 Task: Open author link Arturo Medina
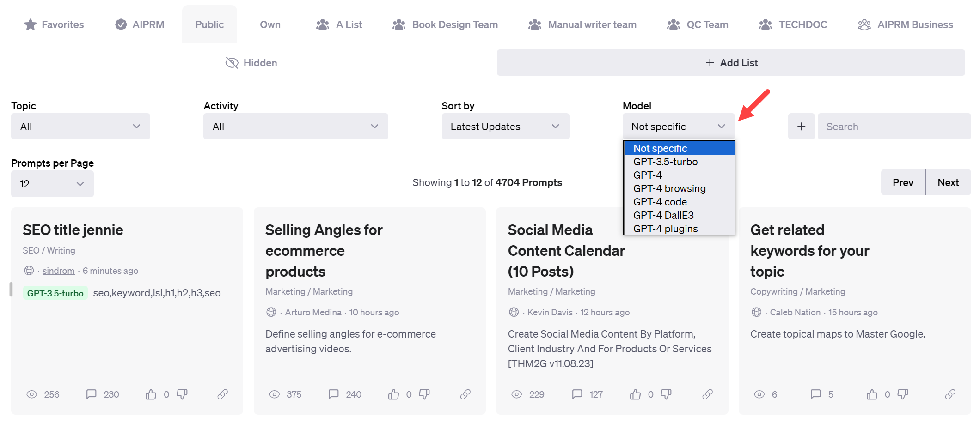point(313,312)
